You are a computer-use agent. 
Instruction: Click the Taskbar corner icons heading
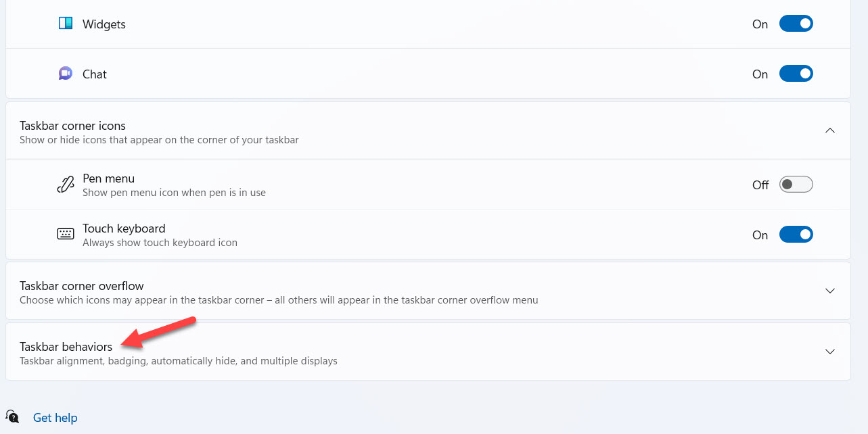73,126
